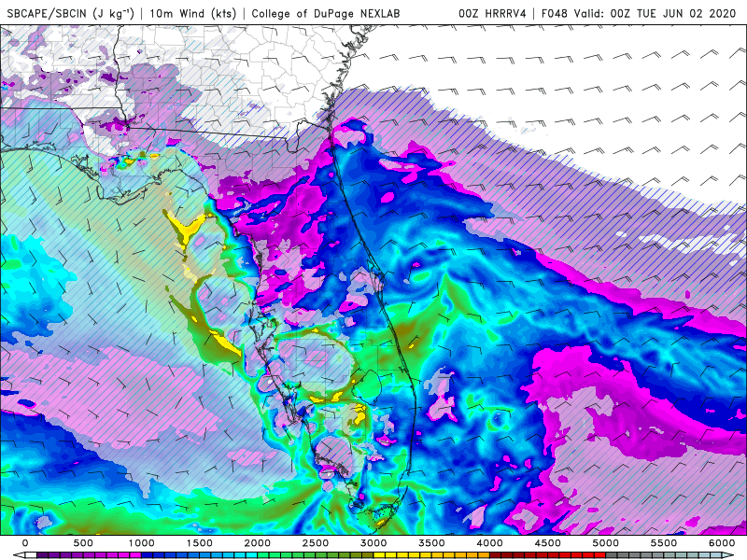Click the color bar label 500
The image size is (747, 560).
(83, 543)
